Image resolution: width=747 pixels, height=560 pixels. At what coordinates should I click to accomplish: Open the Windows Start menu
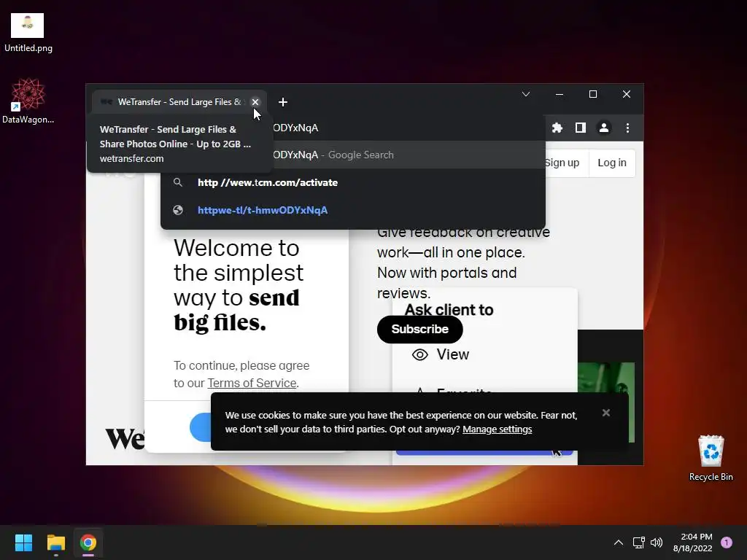point(23,542)
